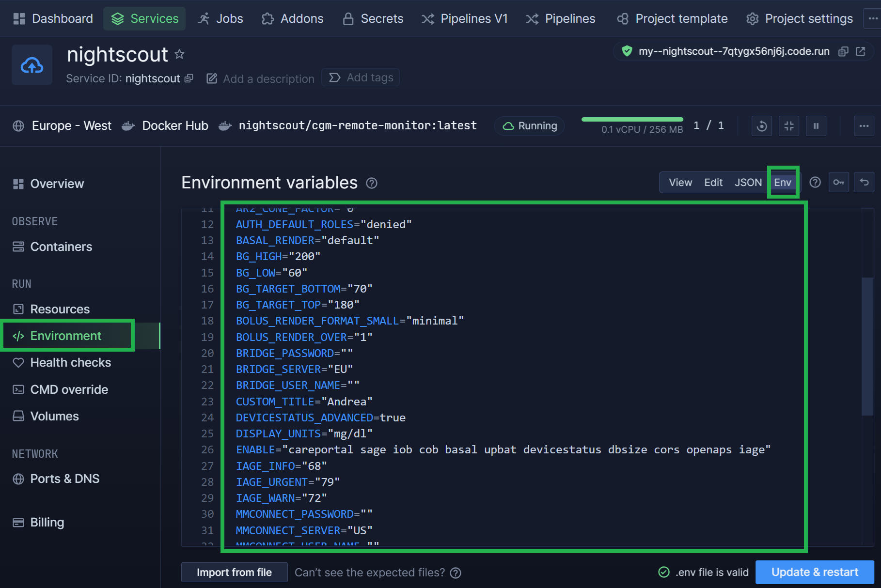Viewport: 881px width, 588px height.
Task: Click the CUSTOM_TITLE="Andrea" line
Action: (304, 402)
